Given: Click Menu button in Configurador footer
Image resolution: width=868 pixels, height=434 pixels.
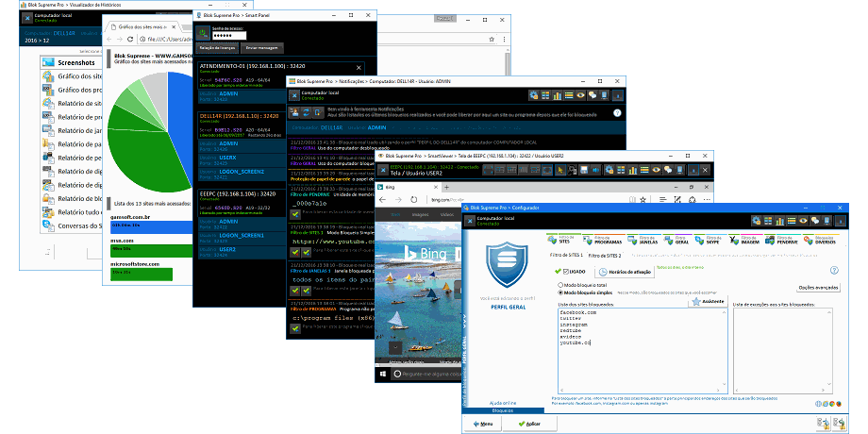Looking at the screenshot, I should click(483, 424).
